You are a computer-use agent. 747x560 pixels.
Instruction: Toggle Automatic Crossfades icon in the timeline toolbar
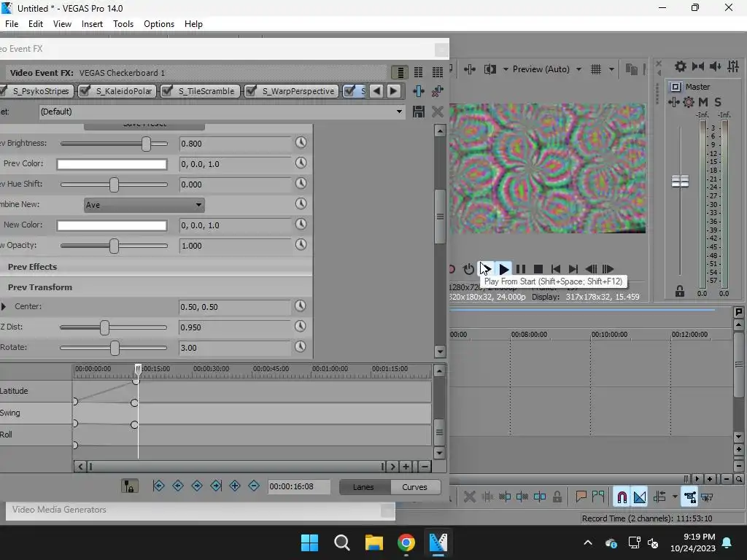click(x=640, y=497)
